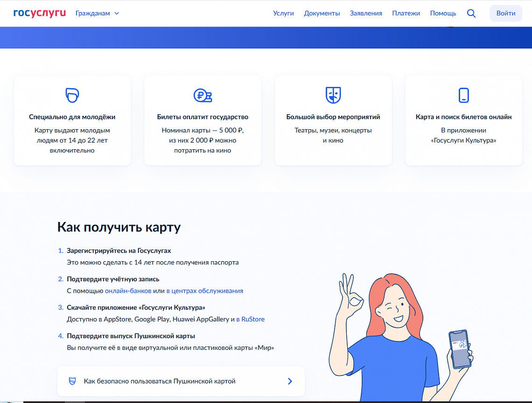This screenshot has height=403, width=532.
Task: Click the в RuStore link
Action: click(x=251, y=319)
